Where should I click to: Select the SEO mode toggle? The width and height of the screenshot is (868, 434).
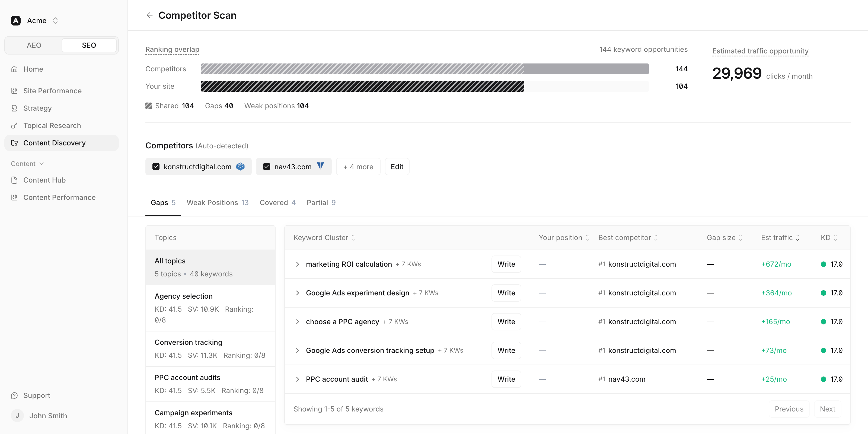tap(89, 45)
